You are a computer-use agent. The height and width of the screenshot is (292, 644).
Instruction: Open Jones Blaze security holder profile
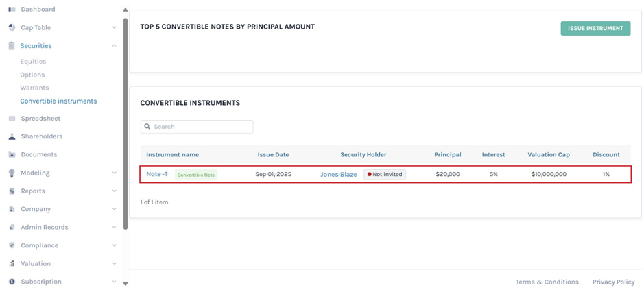[338, 175]
